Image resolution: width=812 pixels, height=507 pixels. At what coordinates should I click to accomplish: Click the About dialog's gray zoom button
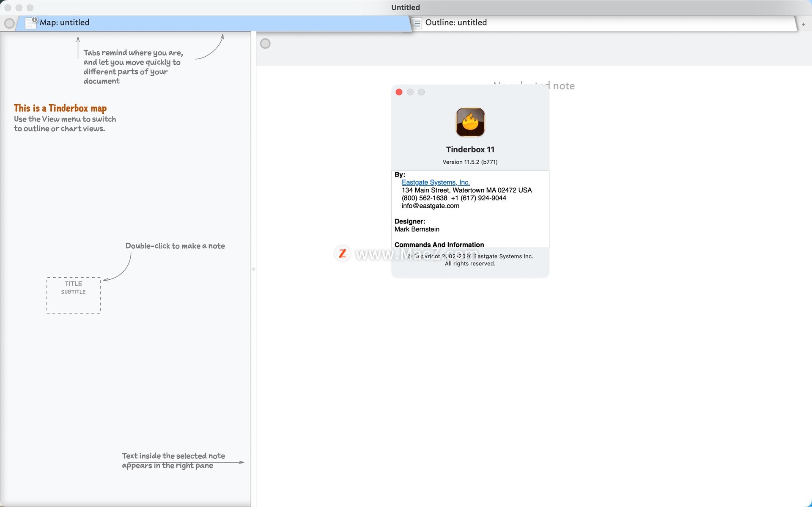click(421, 92)
